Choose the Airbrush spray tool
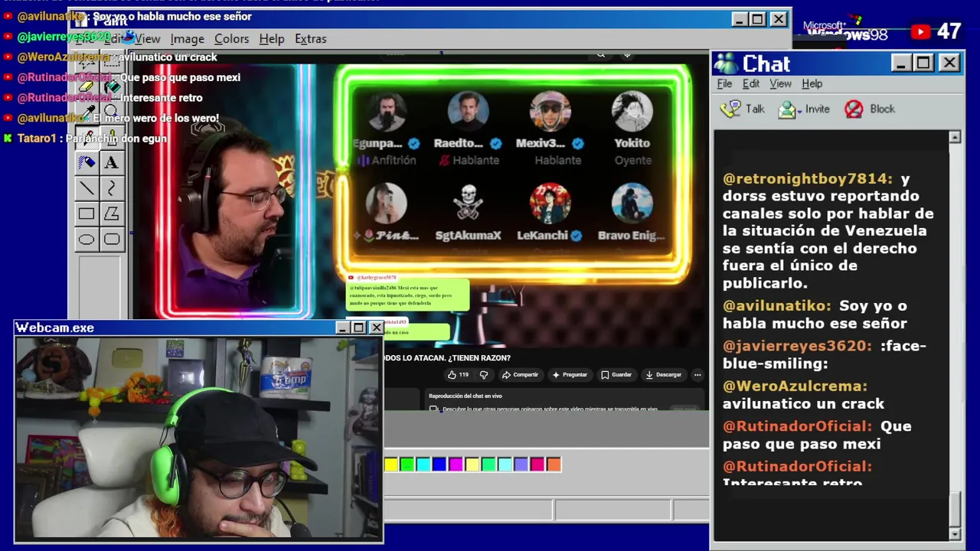 87,162
